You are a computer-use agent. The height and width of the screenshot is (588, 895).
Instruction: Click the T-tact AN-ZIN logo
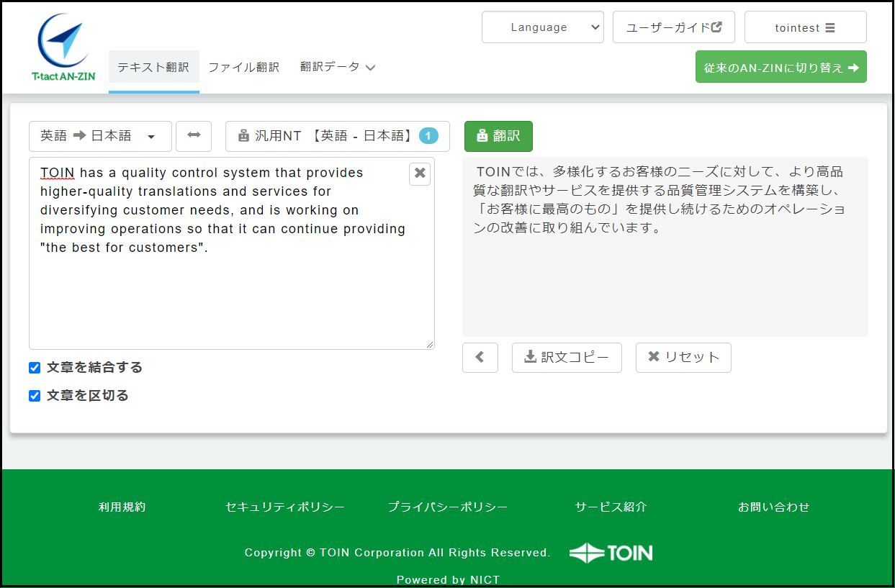click(63, 48)
